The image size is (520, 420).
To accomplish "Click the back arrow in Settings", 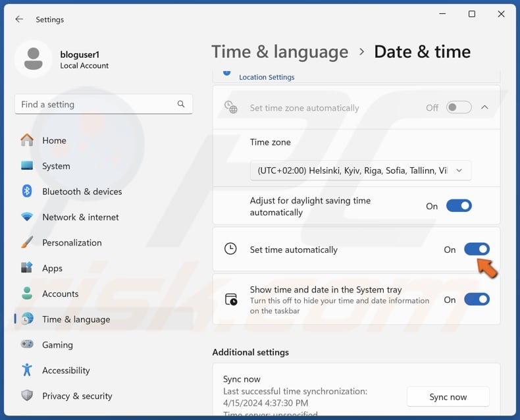I will click(19, 19).
